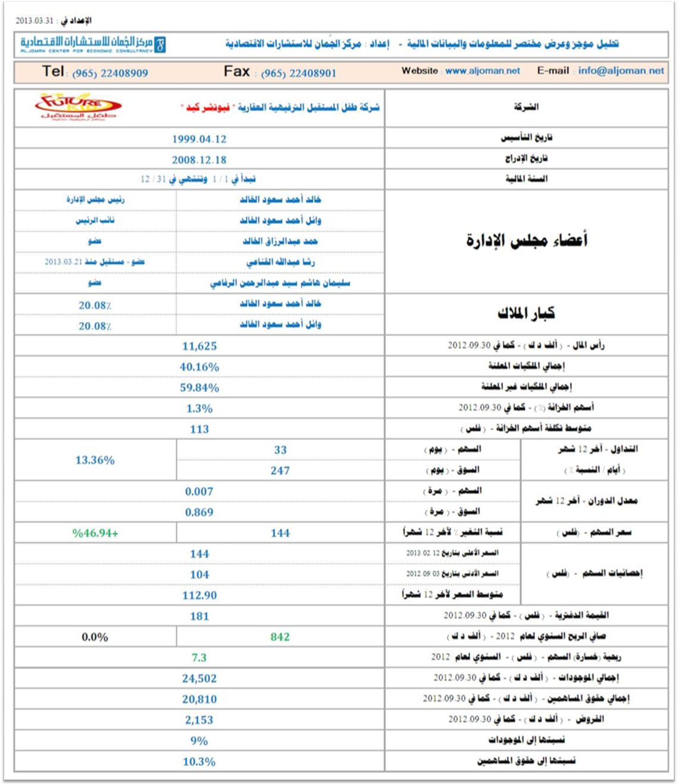This screenshot has height=784, width=678.
Task: Click the 'رئيس مجلس الإدارة' title cell
Action: coord(95,199)
